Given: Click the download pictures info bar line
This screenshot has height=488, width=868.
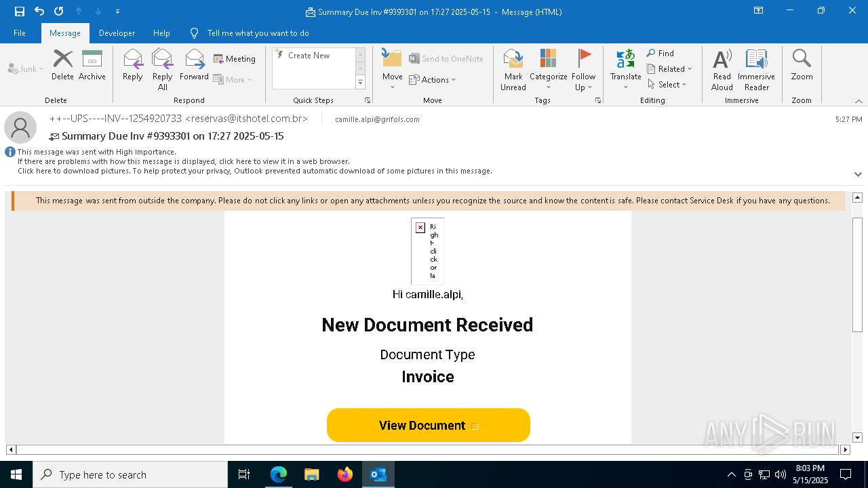Looking at the screenshot, I should [255, 171].
